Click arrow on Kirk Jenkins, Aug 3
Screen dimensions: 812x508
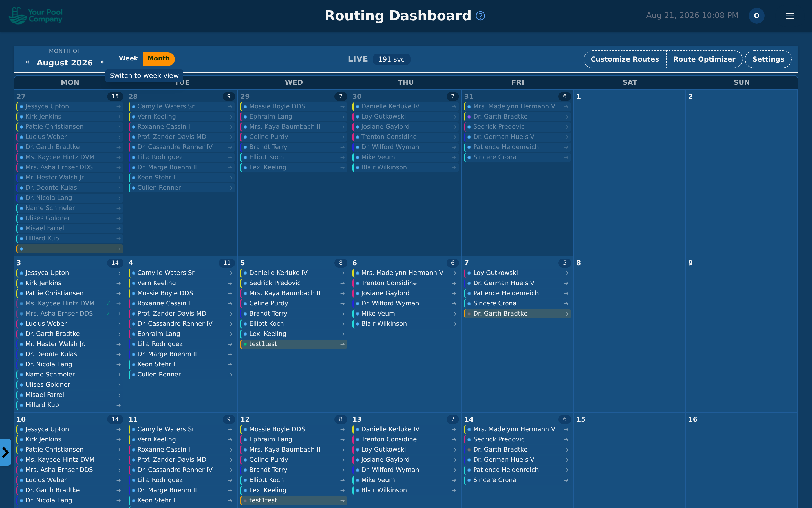click(x=118, y=283)
